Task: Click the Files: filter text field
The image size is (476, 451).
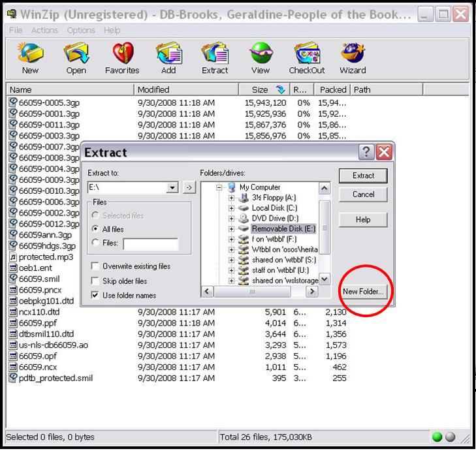Action: pos(151,243)
